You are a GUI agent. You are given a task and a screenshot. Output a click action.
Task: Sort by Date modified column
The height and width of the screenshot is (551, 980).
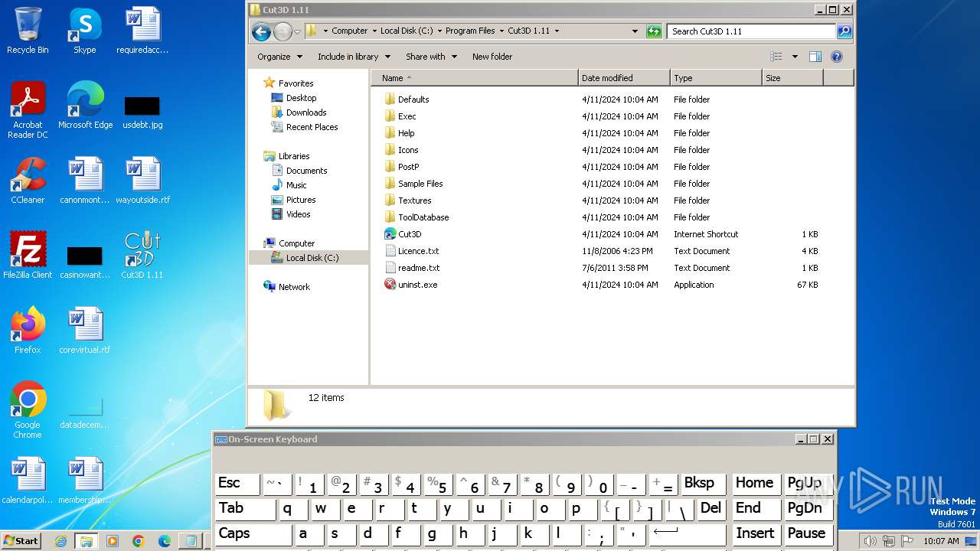[x=624, y=78]
